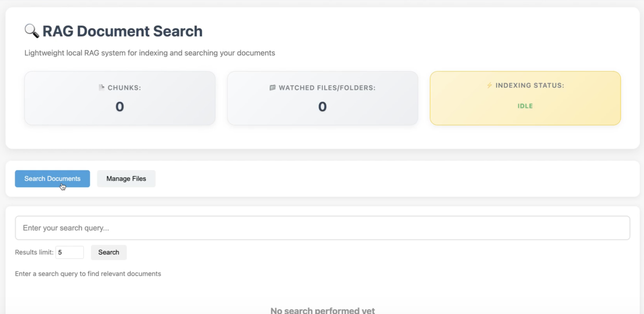
Task: Click the document icon beside CHUNKS
Action: [101, 88]
